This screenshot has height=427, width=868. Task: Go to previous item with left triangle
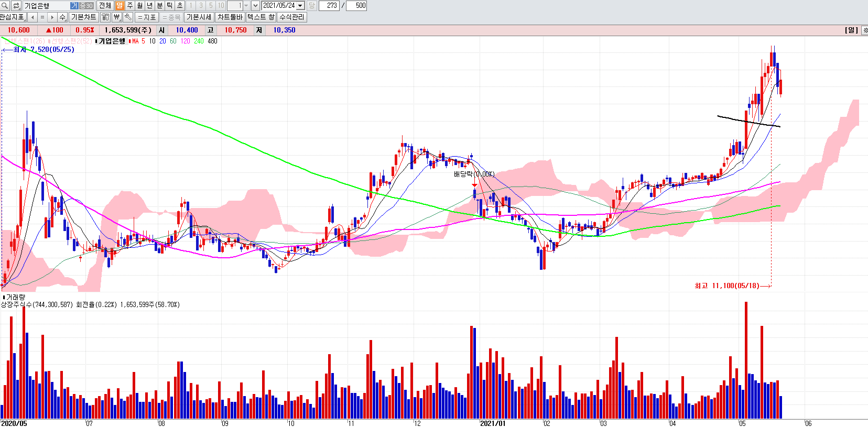32,17
